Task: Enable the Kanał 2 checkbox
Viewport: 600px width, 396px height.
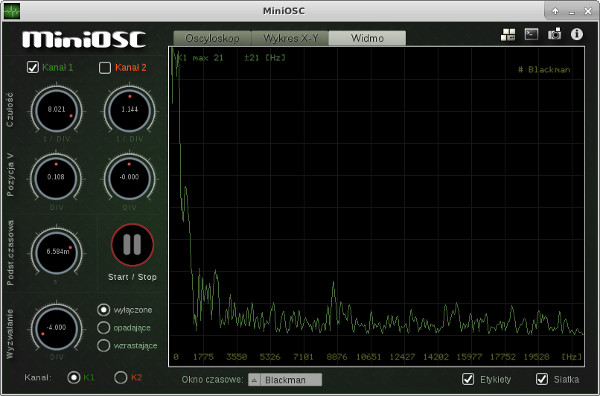Action: click(105, 68)
